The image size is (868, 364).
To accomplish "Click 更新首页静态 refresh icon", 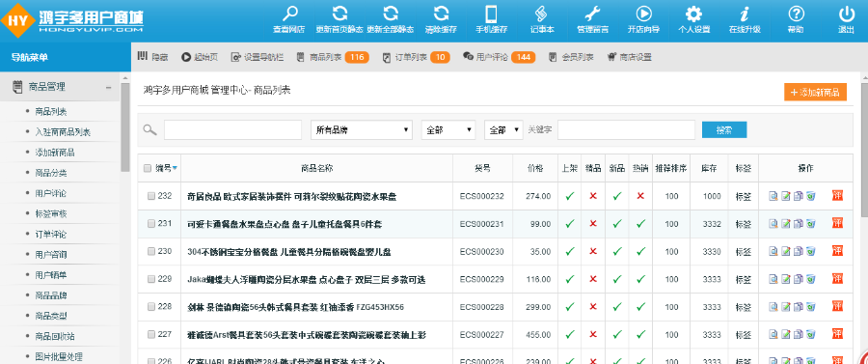I will point(339,14).
